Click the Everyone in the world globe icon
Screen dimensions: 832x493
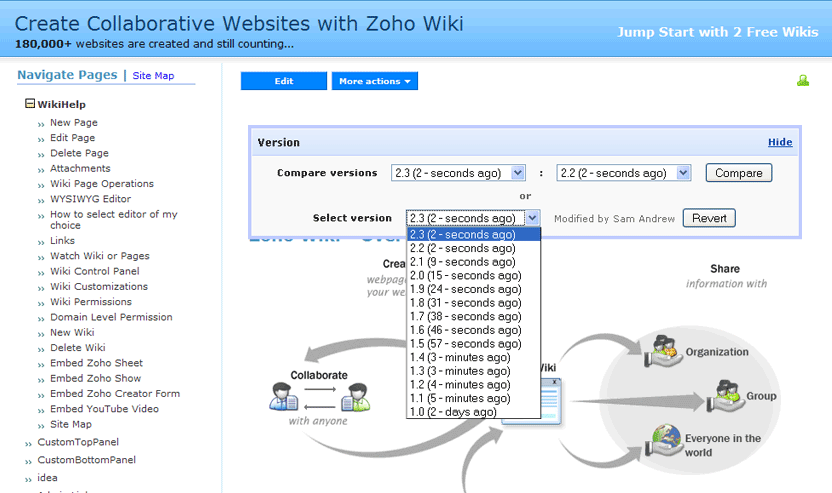point(663,440)
